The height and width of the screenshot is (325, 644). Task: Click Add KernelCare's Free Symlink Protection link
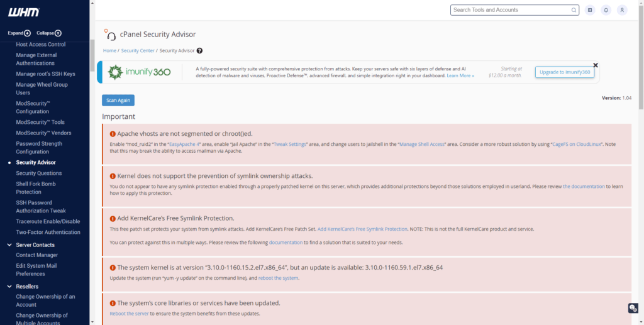click(362, 229)
